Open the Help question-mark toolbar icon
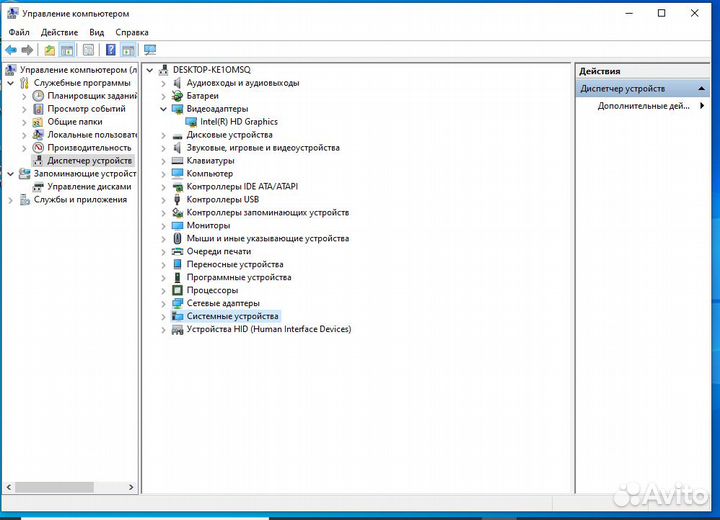 111,50
